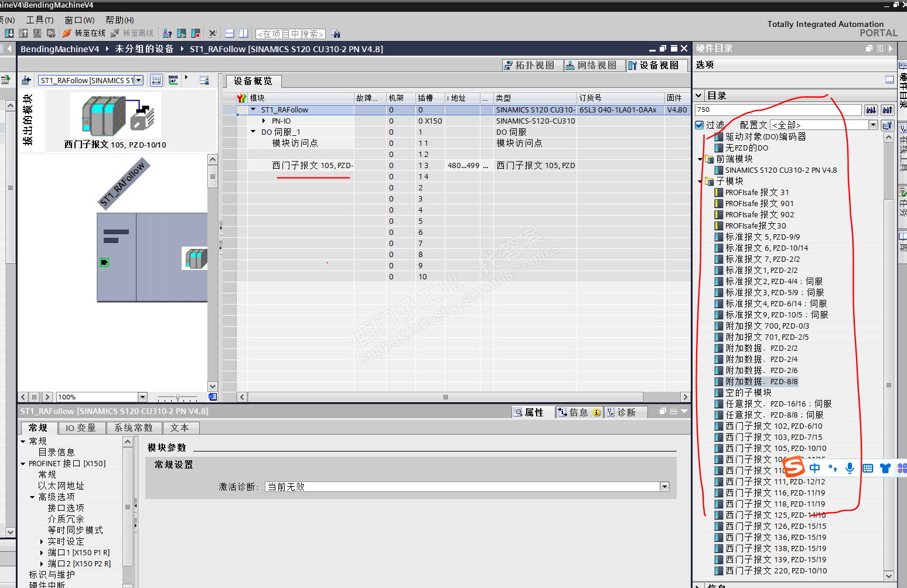Click the project search field 在项目中搜索
Screen dimensions: 907x588
pos(291,34)
